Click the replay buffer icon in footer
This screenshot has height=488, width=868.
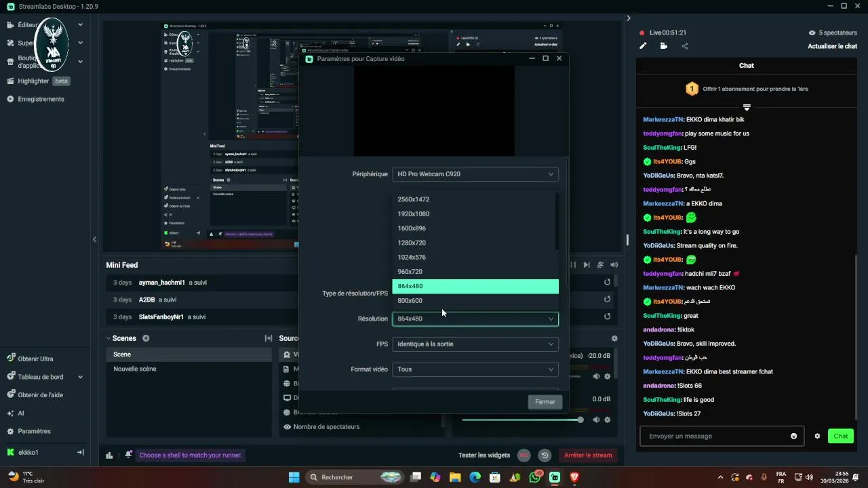point(544,455)
